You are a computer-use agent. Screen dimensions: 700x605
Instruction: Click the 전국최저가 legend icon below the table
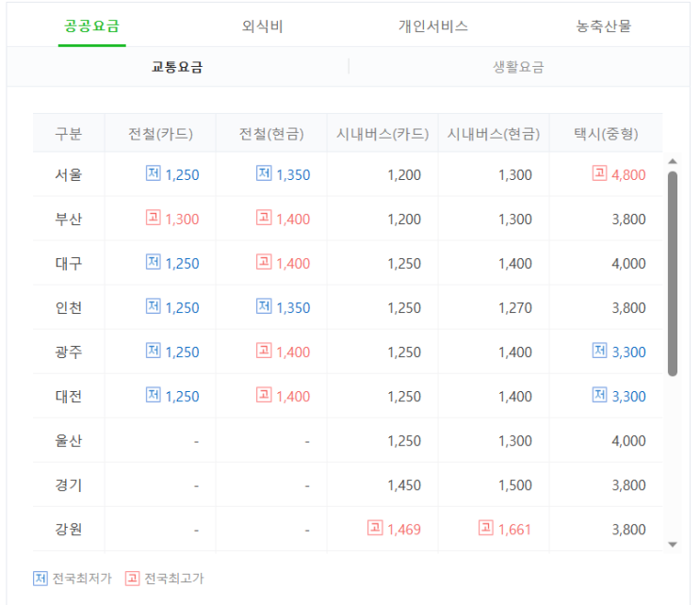point(41,578)
